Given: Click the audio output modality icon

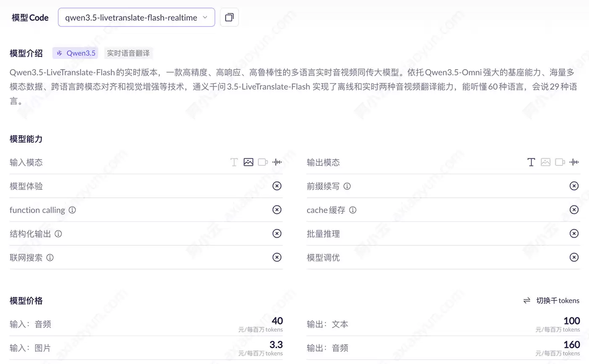Looking at the screenshot, I should tap(574, 162).
